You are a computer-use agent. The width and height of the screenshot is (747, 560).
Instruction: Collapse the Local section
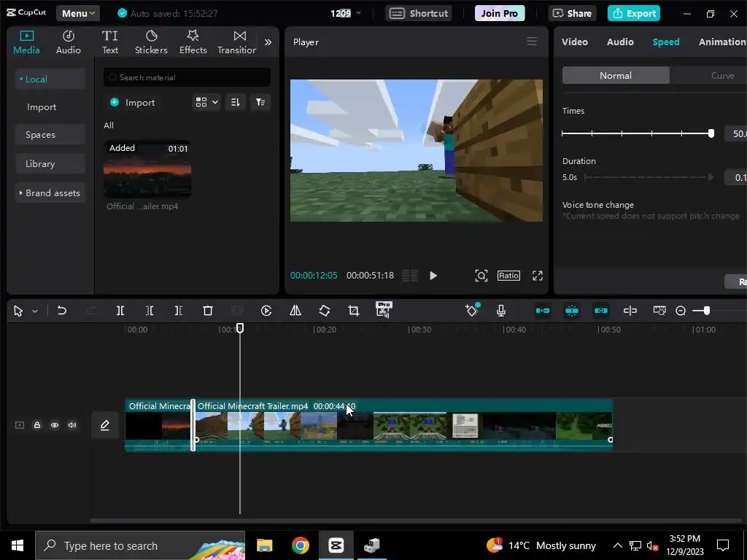50,79
